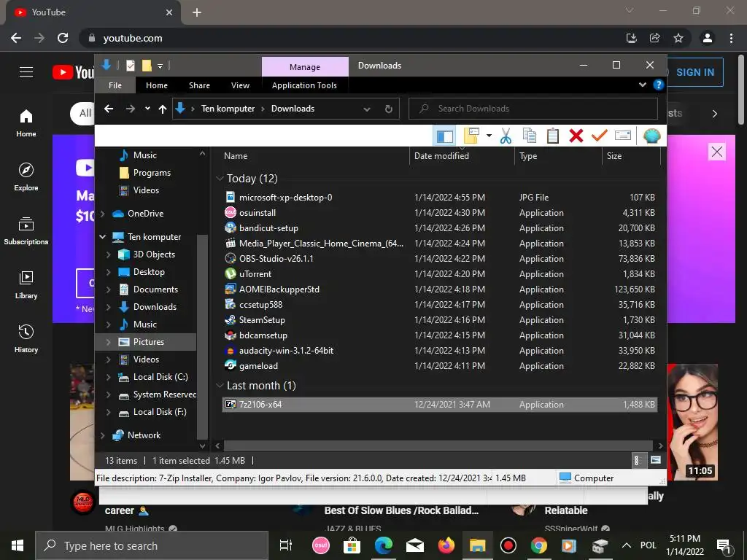Expand the 3D Objects tree node
This screenshot has width=747, height=560.
[108, 254]
